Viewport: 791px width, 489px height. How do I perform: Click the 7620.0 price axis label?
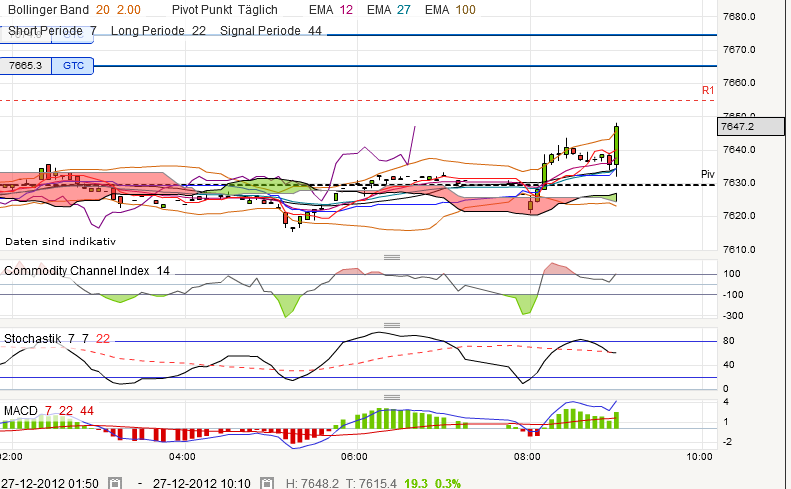739,216
